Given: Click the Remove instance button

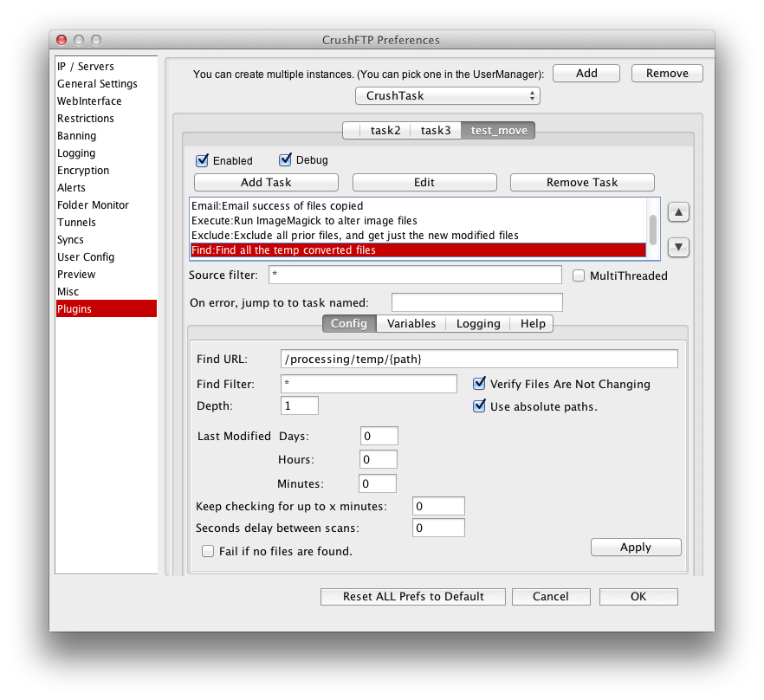Looking at the screenshot, I should tap(667, 73).
